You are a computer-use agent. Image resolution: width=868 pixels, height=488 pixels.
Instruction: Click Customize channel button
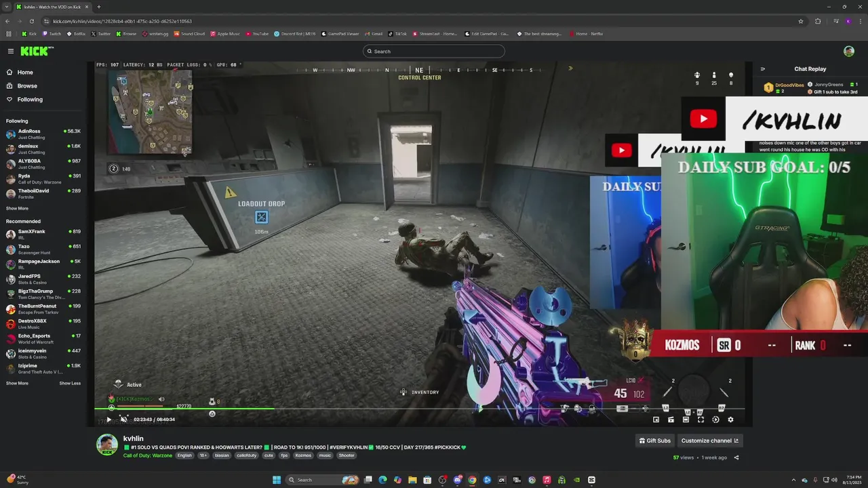(709, 441)
